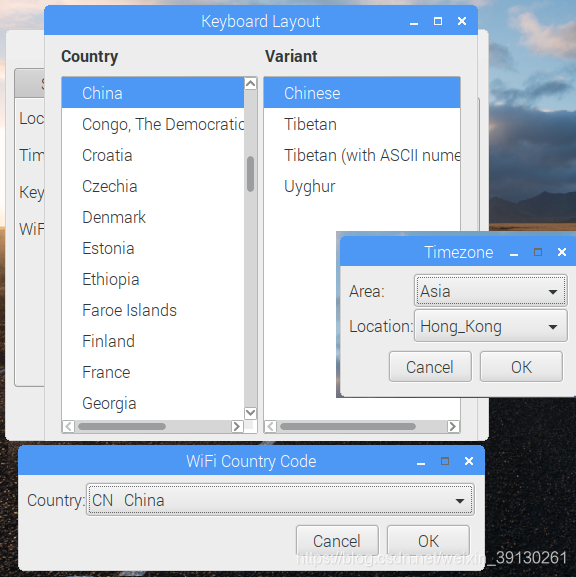Click Country list scroll right arrow

[237, 426]
